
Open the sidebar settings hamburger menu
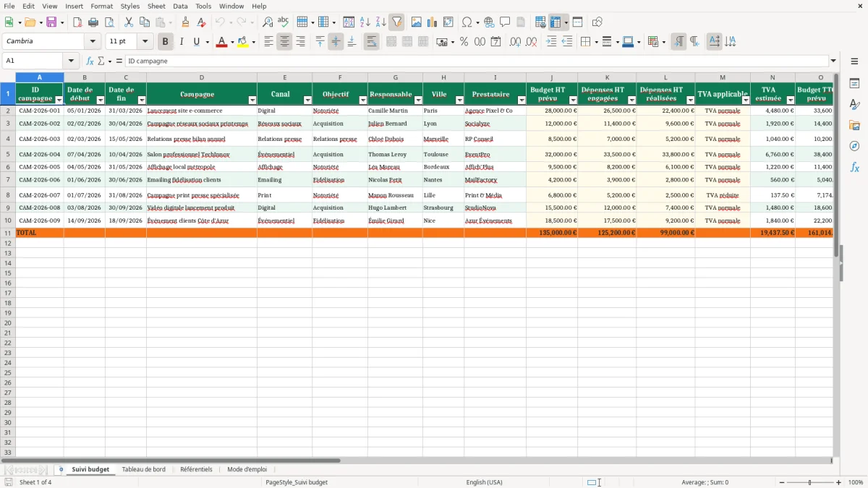[x=854, y=61]
